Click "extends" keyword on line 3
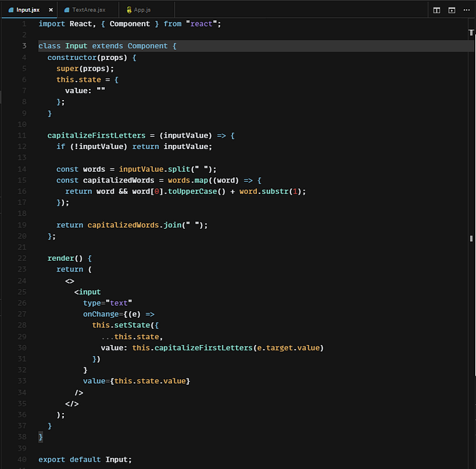This screenshot has width=476, height=469. (107, 46)
